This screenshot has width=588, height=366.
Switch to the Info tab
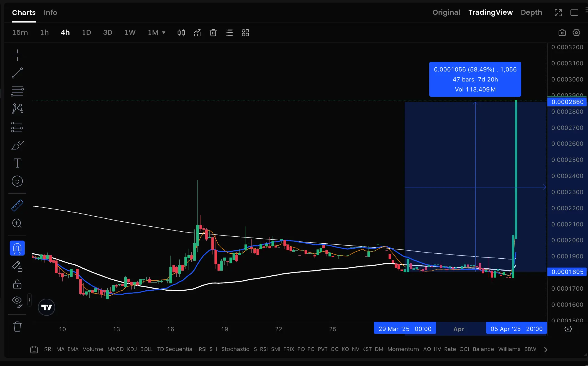[50, 13]
